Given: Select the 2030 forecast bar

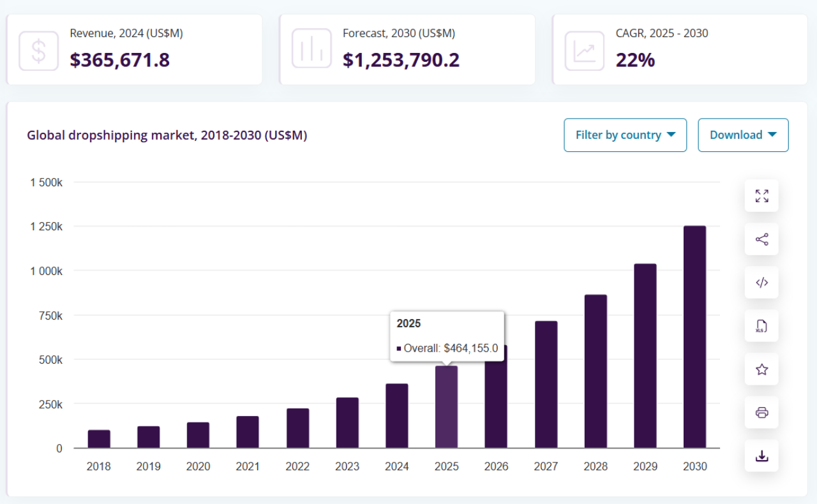Looking at the screenshot, I should coord(695,337).
